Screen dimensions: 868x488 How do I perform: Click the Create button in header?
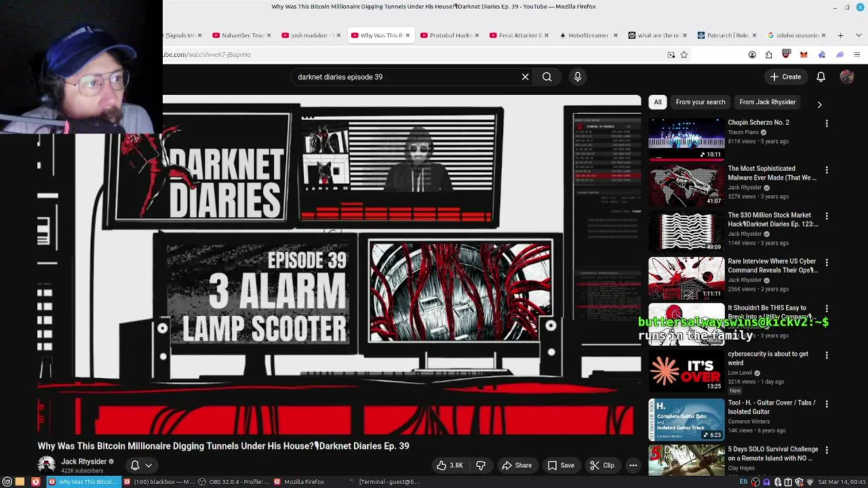point(785,77)
